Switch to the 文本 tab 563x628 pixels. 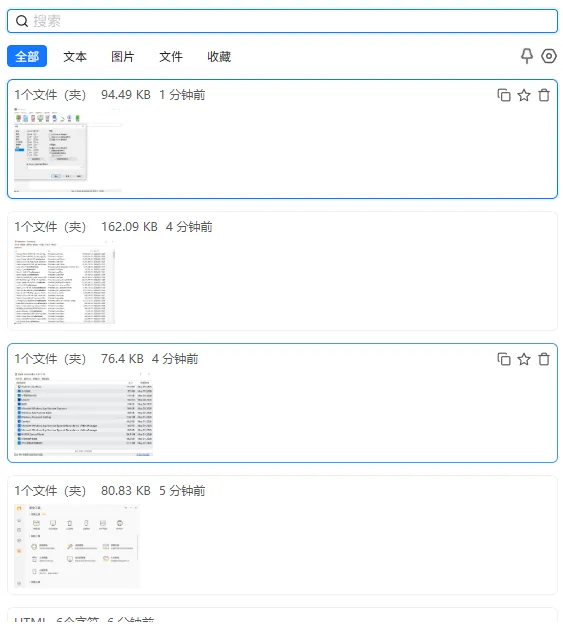click(x=75, y=56)
